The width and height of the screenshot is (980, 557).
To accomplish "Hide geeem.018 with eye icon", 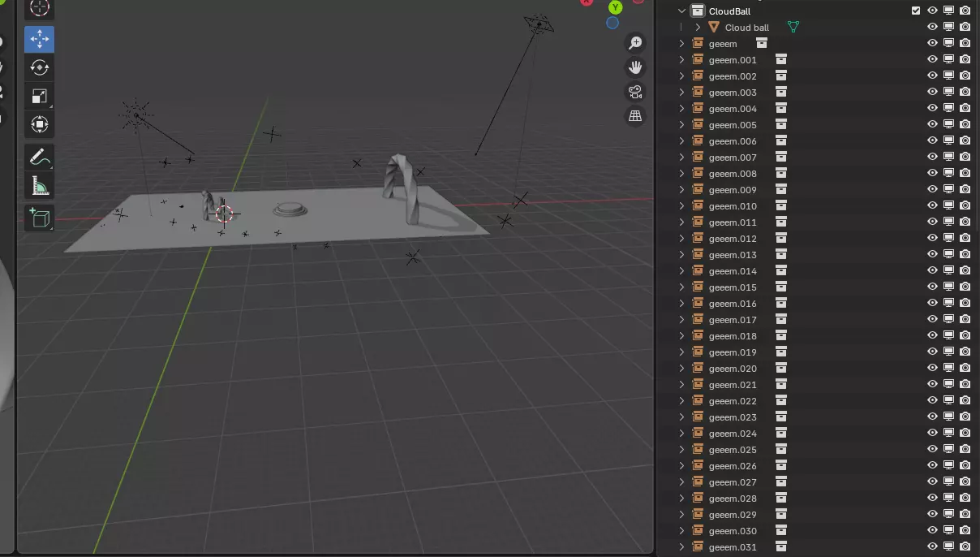I will click(933, 336).
